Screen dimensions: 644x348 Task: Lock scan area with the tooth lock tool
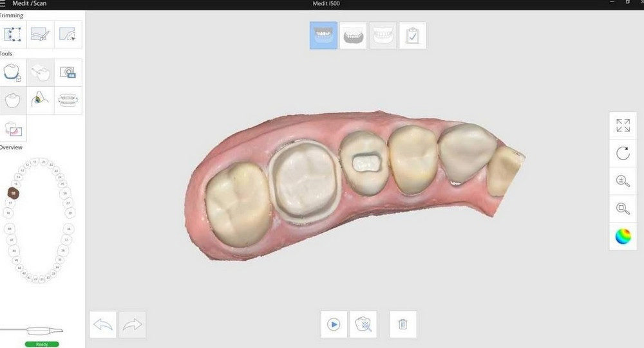tap(12, 73)
